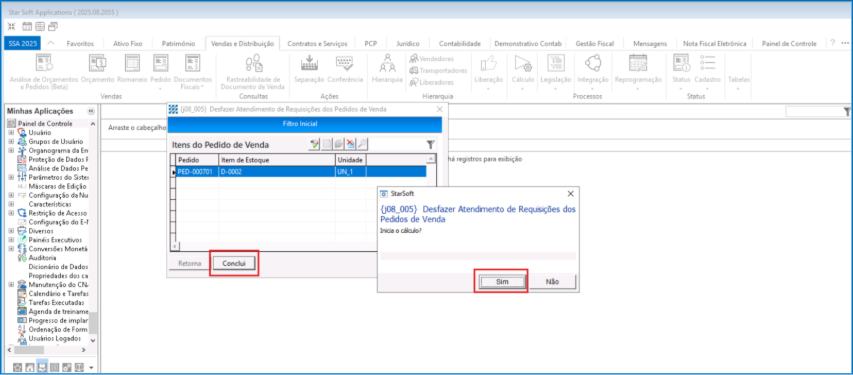Screen dimensions: 853x375
Task: Open Transportadores in the Hierarquia group
Action: coord(438,71)
